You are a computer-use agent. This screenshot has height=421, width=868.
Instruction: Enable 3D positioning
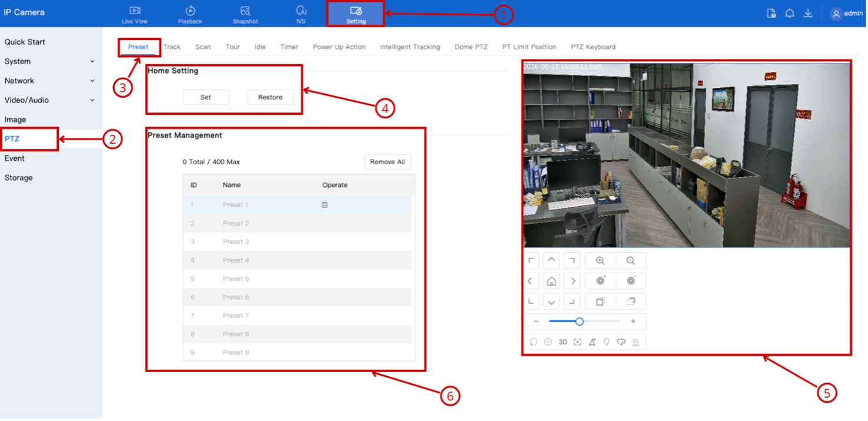click(x=563, y=342)
